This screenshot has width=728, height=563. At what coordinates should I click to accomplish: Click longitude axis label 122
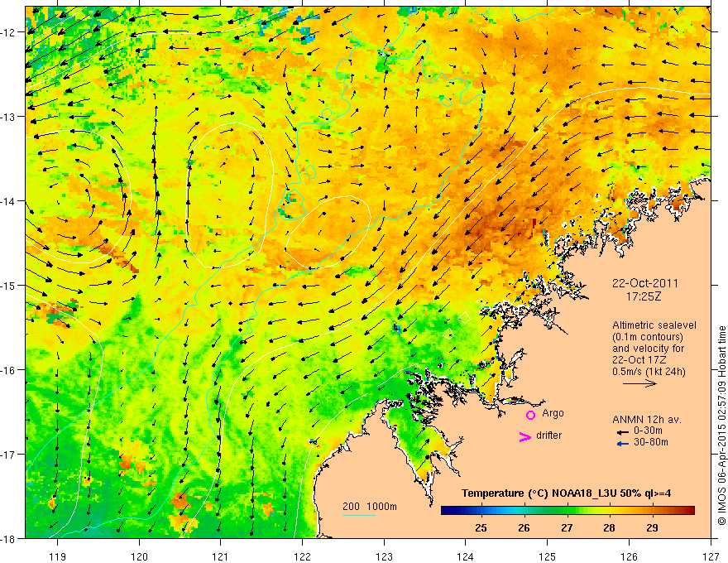click(302, 556)
